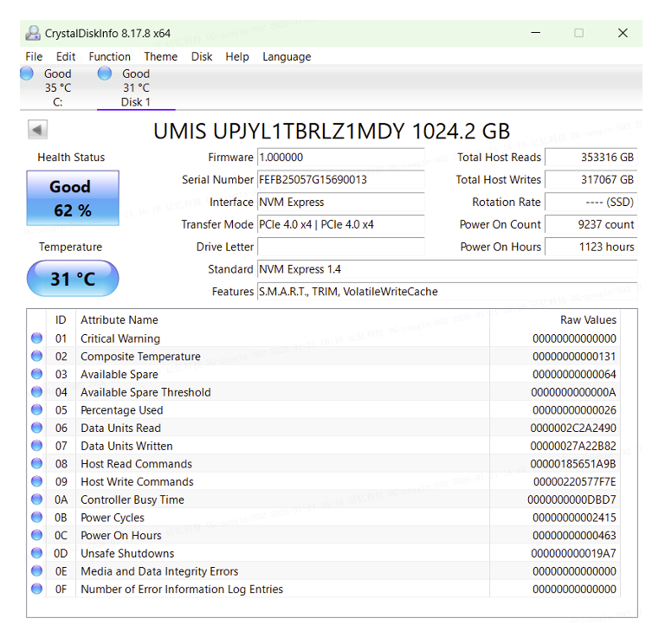Click the Interface field showing NVM Express
The width and height of the screenshot is (665, 644).
tap(340, 203)
